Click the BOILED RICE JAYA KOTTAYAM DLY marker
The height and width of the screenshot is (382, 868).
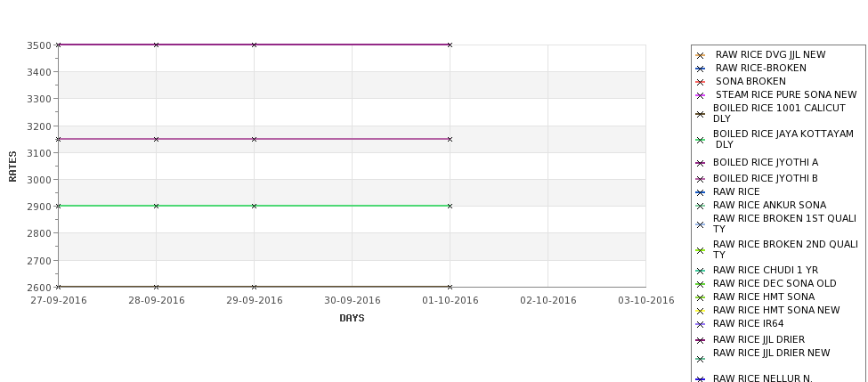701,140
